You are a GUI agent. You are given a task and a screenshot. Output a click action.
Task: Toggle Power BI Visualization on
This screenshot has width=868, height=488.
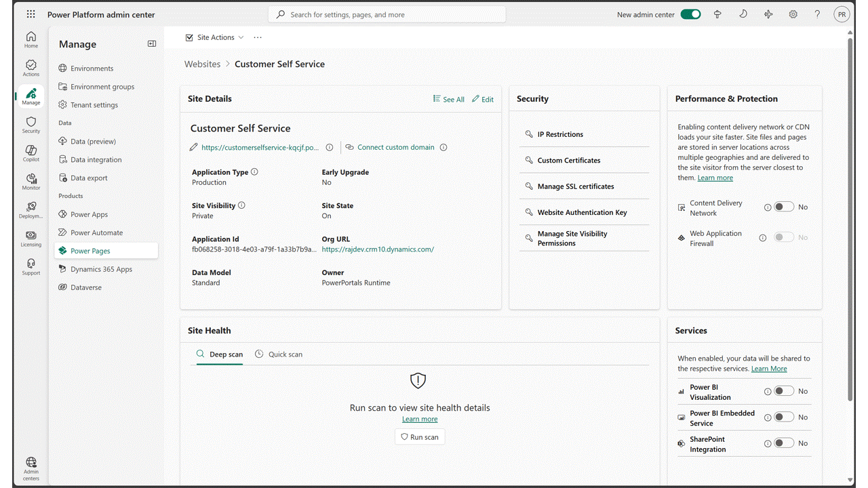[784, 391]
